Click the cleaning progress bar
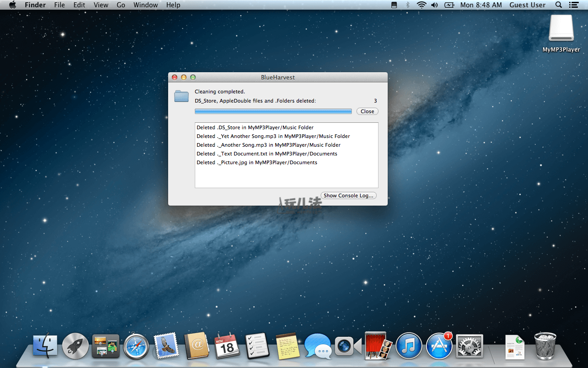Viewport: 588px width, 368px height. 273,111
